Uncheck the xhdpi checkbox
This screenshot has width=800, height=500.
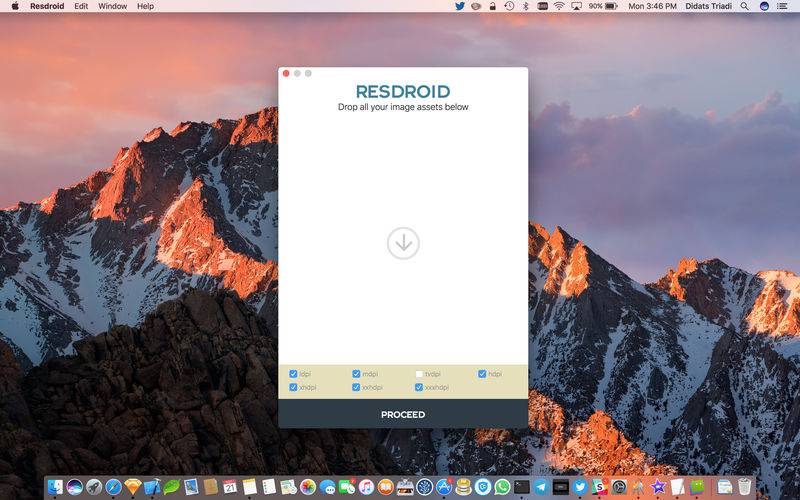(293, 387)
